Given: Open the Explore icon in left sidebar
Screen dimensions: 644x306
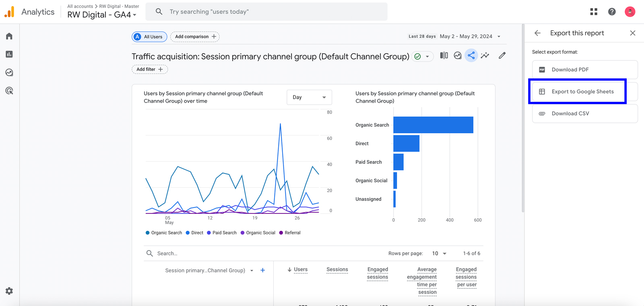Looking at the screenshot, I should click(9, 72).
